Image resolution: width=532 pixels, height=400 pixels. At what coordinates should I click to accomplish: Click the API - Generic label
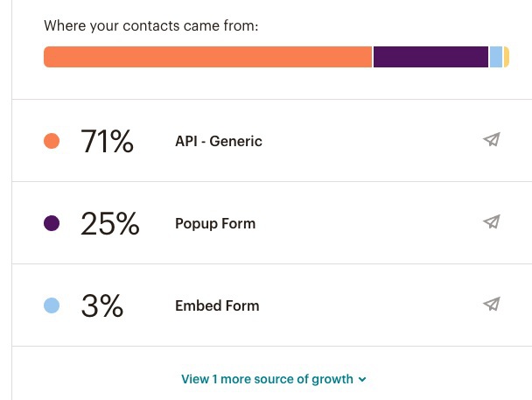click(219, 141)
